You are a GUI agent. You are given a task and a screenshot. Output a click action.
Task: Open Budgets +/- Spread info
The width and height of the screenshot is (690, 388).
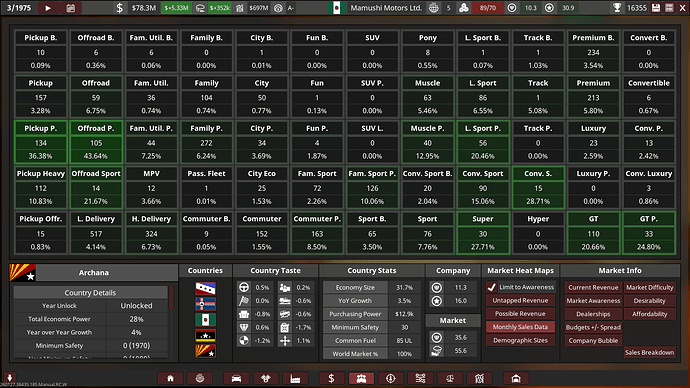(593, 327)
